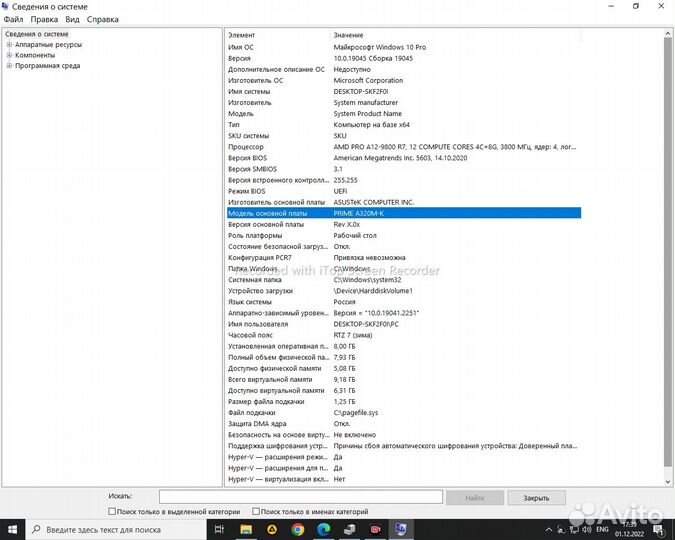Open the Вид menu

pyautogui.click(x=72, y=19)
